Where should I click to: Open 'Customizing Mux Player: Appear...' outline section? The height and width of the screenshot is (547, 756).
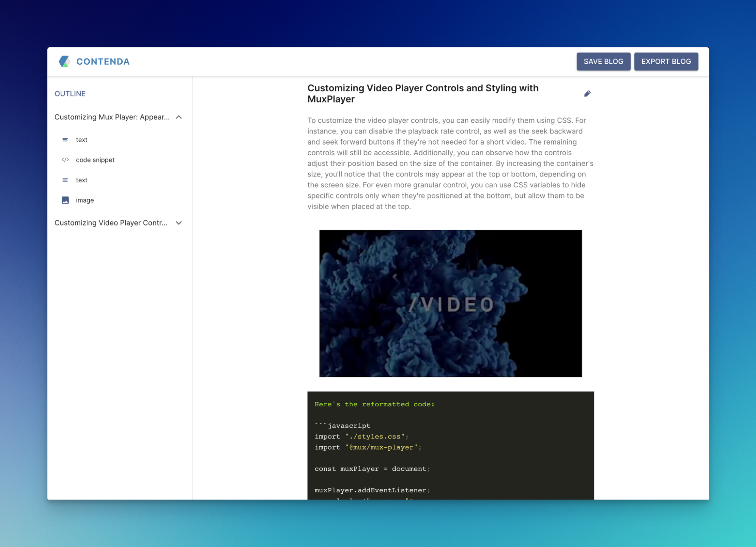point(112,117)
